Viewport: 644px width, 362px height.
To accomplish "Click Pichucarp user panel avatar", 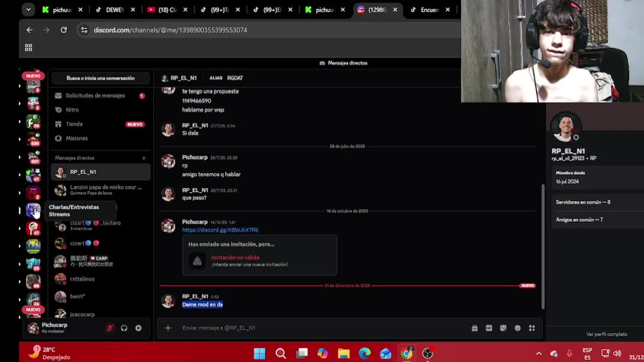I will [x=33, y=328].
